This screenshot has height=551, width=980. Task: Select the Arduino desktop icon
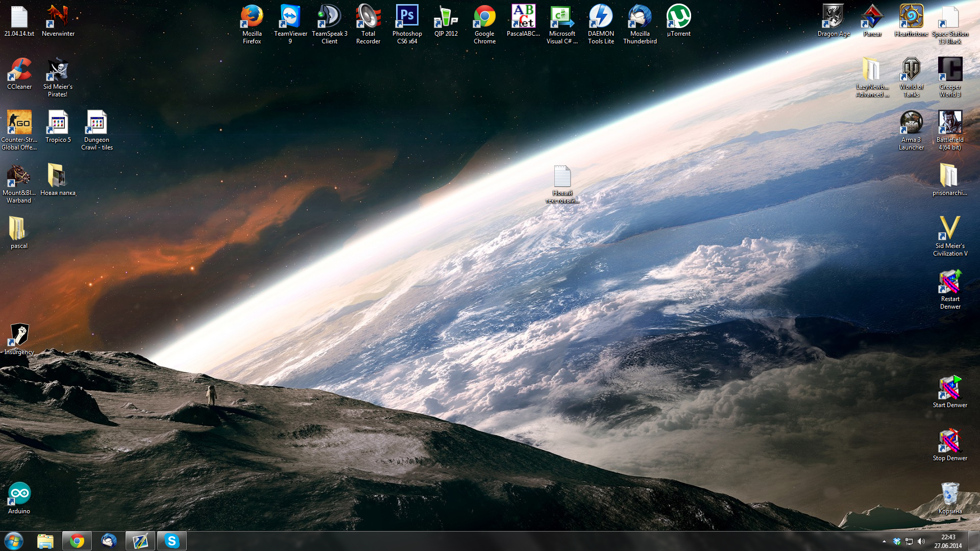click(19, 498)
